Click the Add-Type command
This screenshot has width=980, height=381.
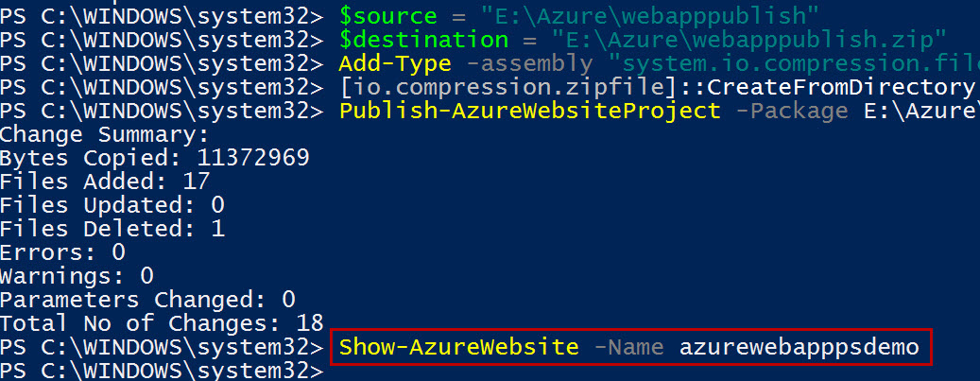(x=395, y=63)
